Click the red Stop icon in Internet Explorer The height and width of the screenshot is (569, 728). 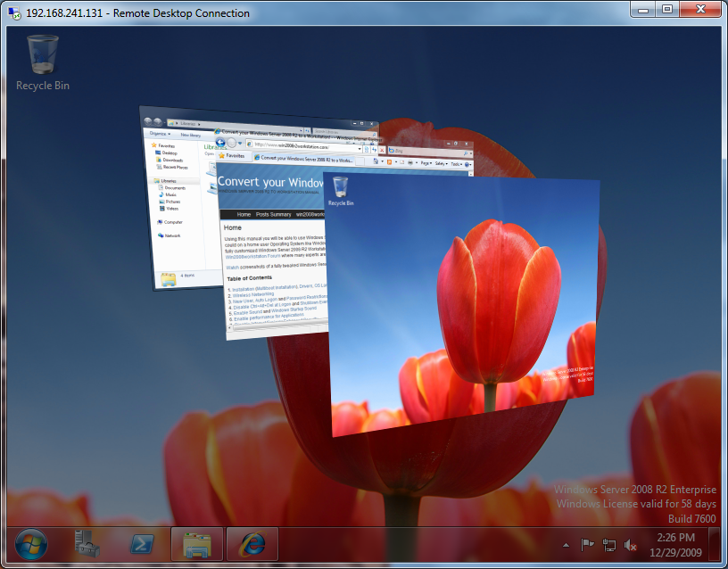[382, 150]
